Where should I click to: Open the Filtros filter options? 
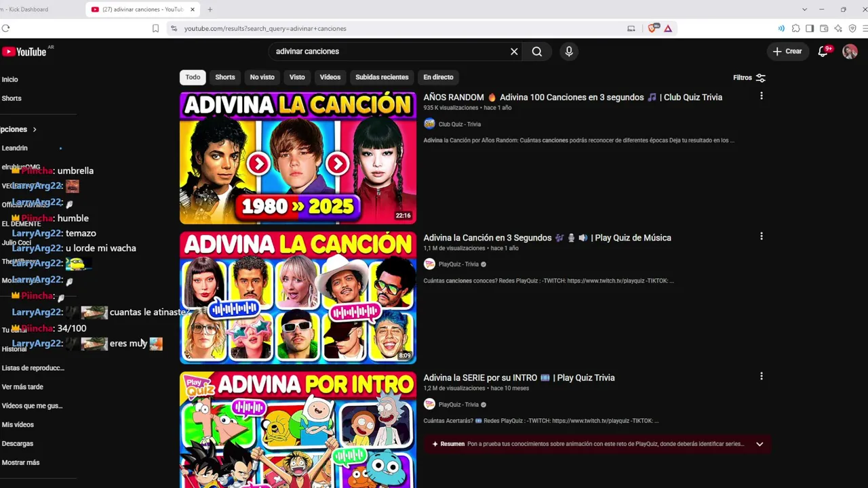(x=749, y=78)
